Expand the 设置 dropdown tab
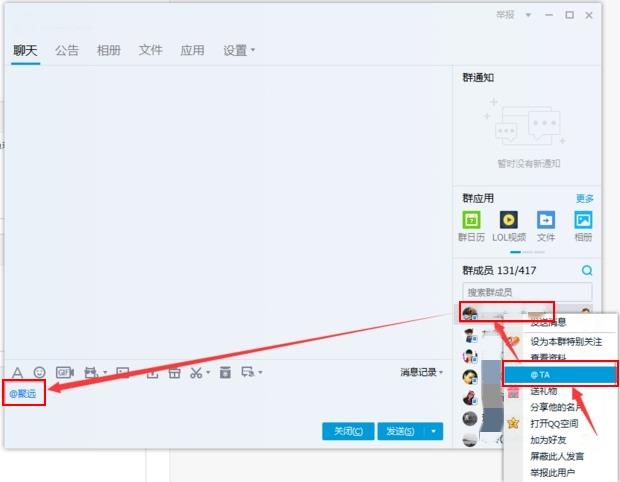The width and height of the screenshot is (620, 482). (239, 50)
